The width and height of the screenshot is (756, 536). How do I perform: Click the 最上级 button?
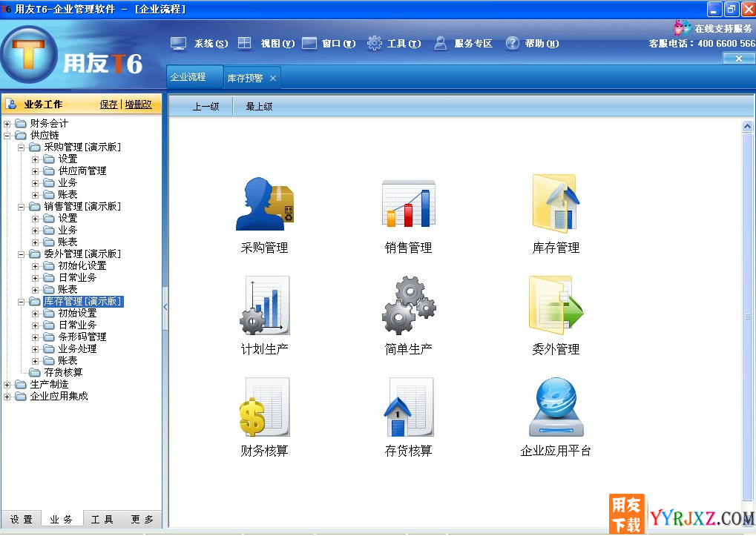pos(259,107)
